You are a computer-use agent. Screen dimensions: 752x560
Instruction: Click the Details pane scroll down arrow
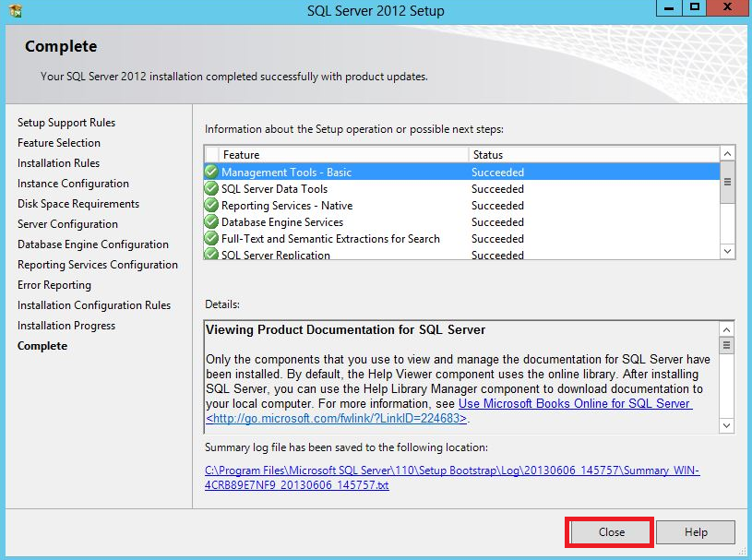[x=726, y=425]
